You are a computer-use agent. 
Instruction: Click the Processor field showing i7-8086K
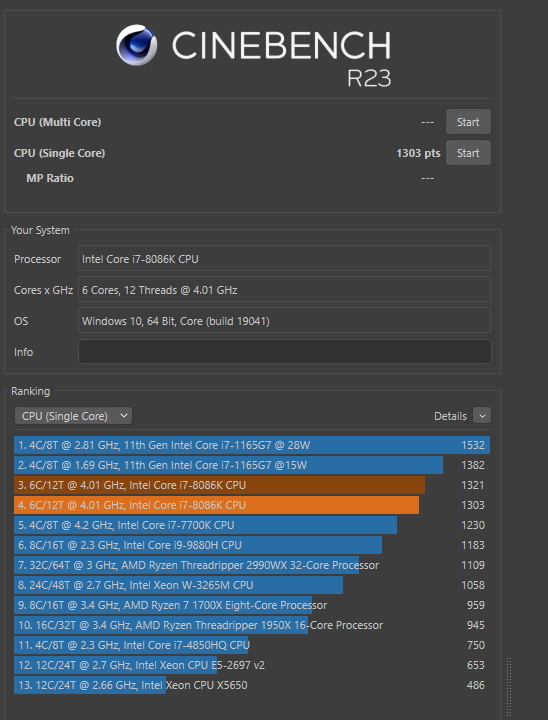(x=284, y=259)
